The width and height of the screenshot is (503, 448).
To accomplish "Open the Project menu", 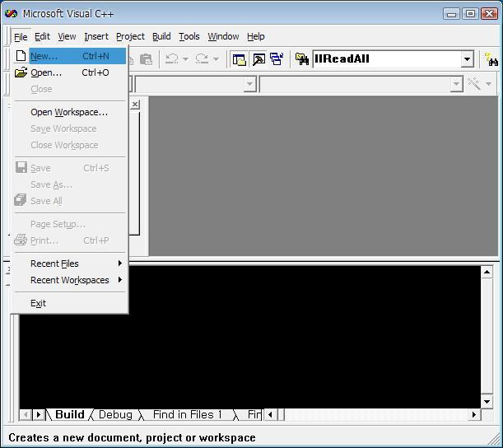I will pyautogui.click(x=130, y=36).
